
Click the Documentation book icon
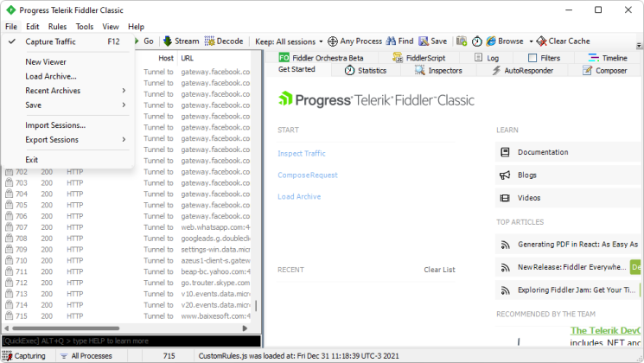(x=505, y=152)
